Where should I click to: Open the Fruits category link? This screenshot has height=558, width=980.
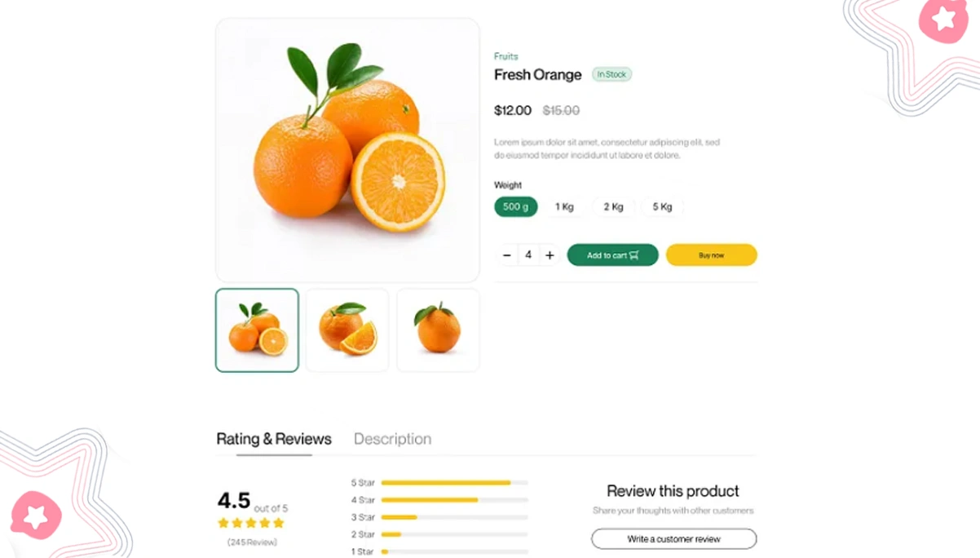tap(505, 56)
